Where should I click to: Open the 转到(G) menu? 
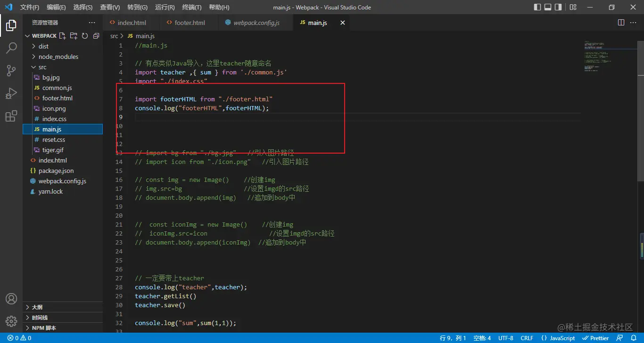click(137, 7)
